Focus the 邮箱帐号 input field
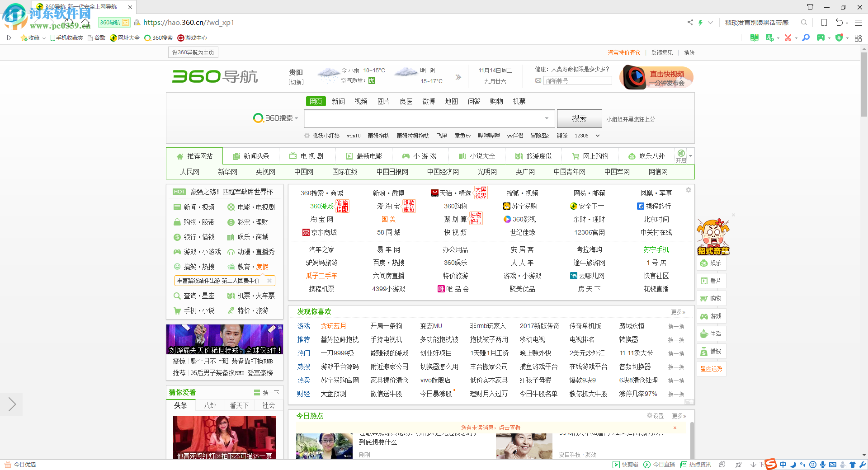The image size is (868, 470). click(578, 81)
